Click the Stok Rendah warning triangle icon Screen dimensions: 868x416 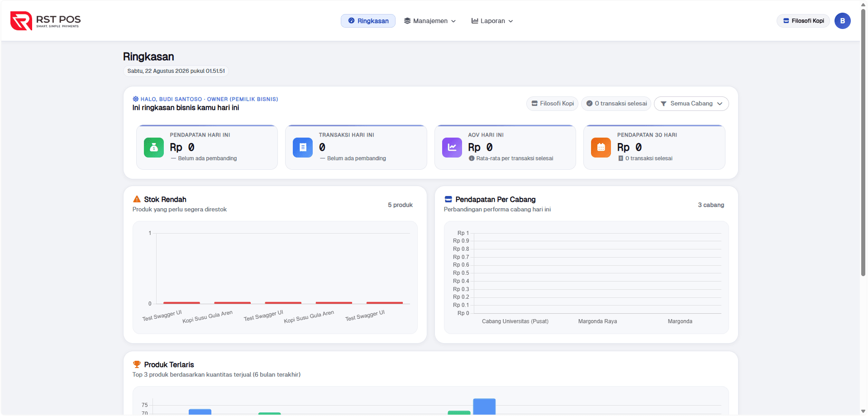[x=137, y=199]
